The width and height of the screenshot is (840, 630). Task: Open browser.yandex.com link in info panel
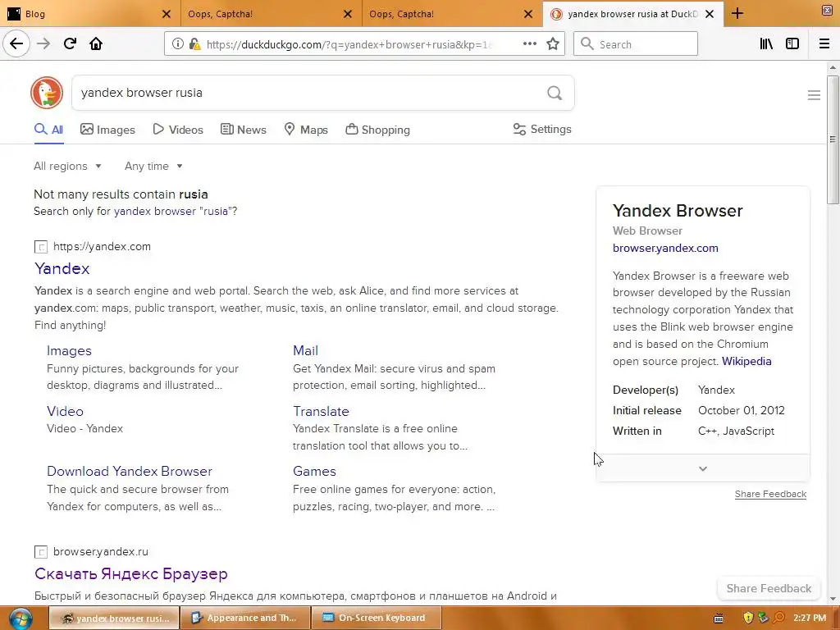click(665, 248)
